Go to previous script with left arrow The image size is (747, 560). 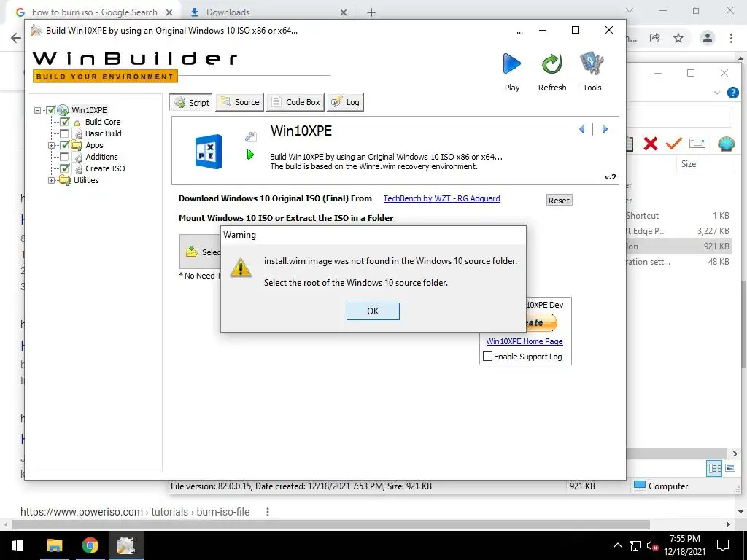tap(581, 129)
